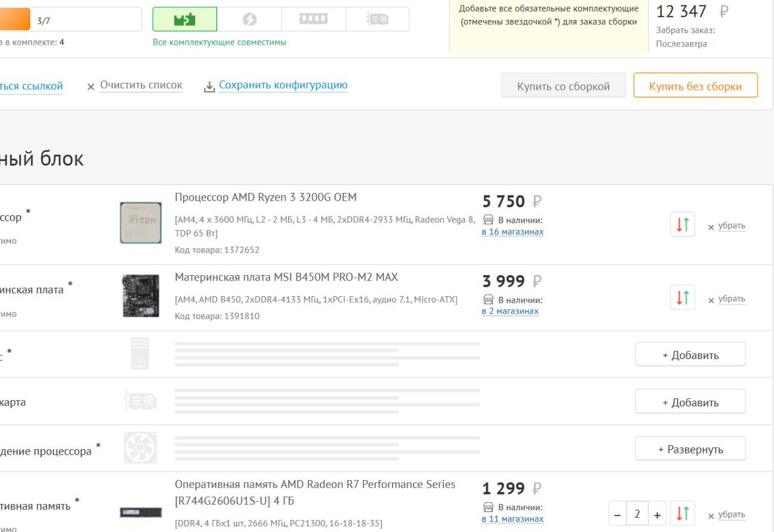Expand the processor cooling section
Image resolution: width=774 pixels, height=532 pixels.
(x=691, y=449)
